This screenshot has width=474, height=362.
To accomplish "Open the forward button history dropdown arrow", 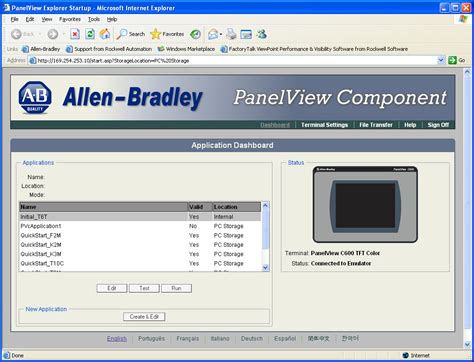I will click(63, 34).
